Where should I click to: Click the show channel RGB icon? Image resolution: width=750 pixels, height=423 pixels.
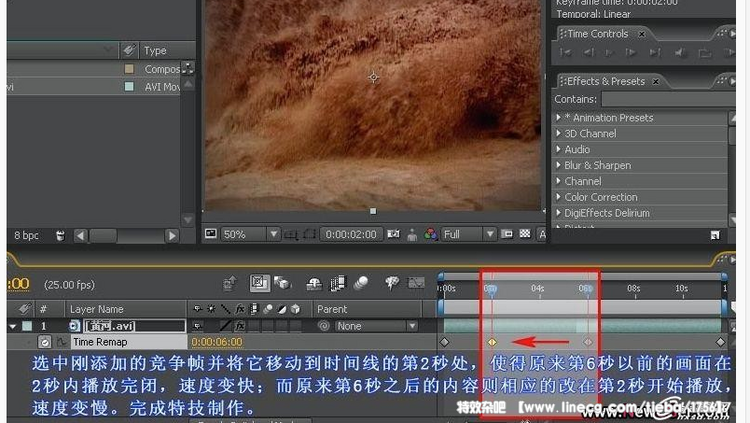[x=430, y=234]
